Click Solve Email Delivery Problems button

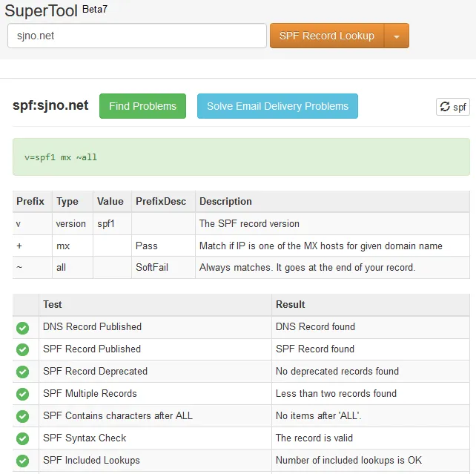277,106
